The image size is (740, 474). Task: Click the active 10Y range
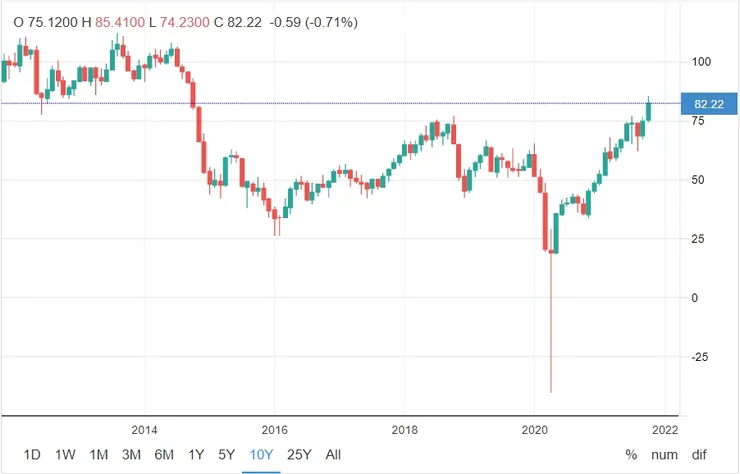click(262, 454)
